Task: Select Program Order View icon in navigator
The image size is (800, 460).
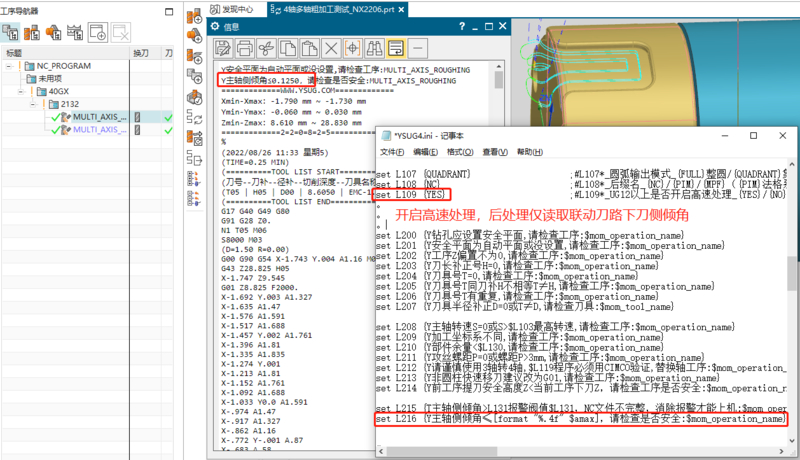Action: tap(12, 31)
